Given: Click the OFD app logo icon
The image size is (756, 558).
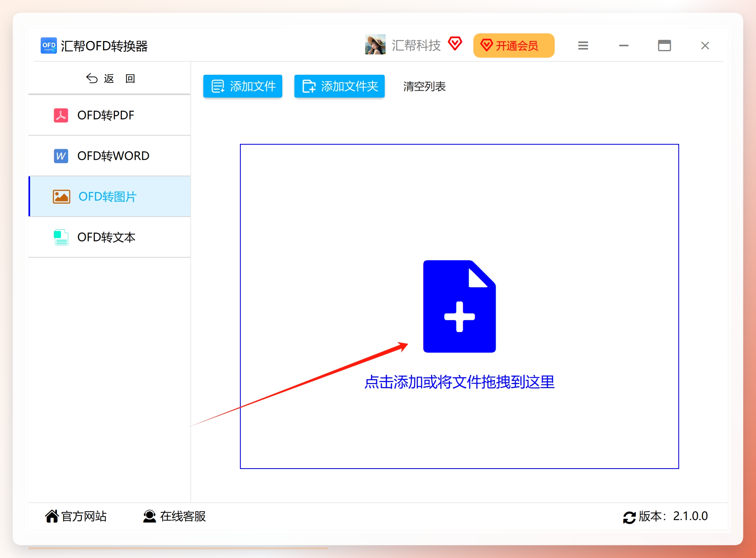Looking at the screenshot, I should (x=49, y=46).
